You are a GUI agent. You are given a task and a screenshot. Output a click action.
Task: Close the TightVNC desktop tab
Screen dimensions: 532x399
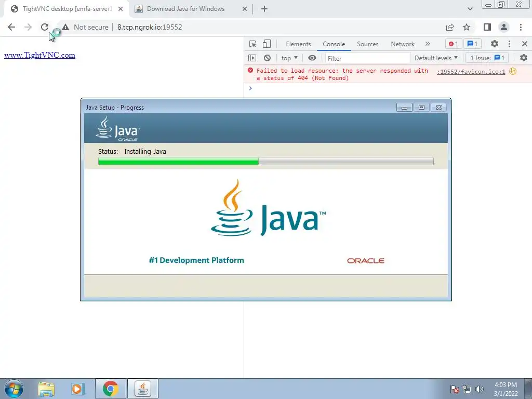(121, 9)
